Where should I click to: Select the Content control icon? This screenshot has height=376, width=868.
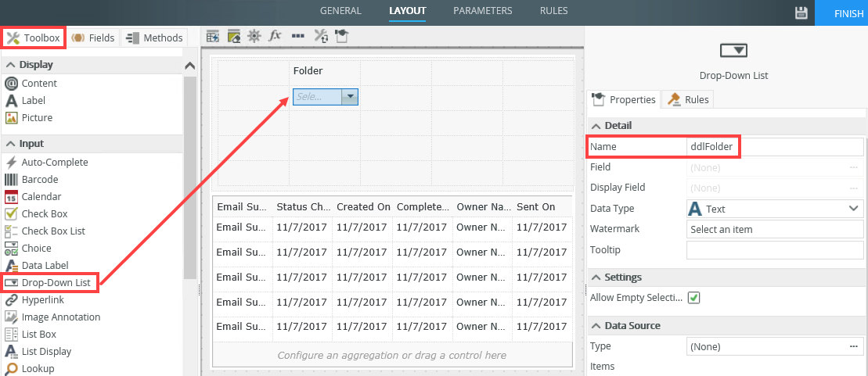[x=11, y=84]
